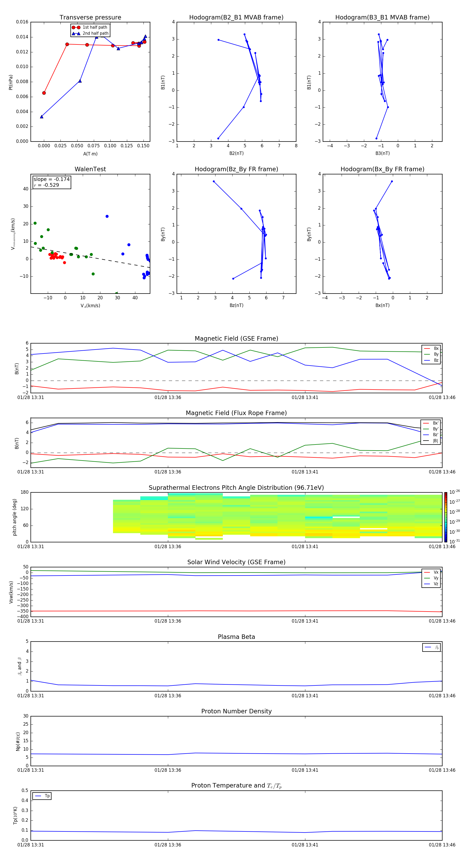Viewport: 473px width, 868px height.
Task: Click '01/28 13:46' tick under Proton Temperature plot
Action: [442, 845]
